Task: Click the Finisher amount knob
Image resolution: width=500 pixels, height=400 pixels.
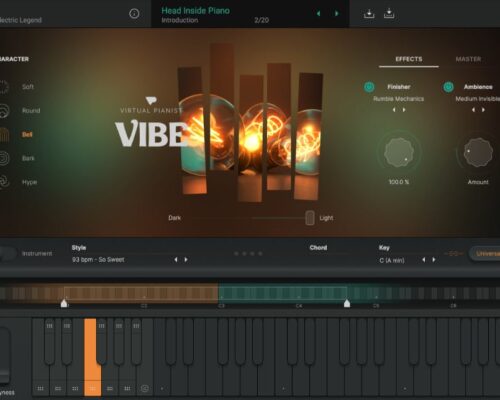Action: tap(399, 153)
